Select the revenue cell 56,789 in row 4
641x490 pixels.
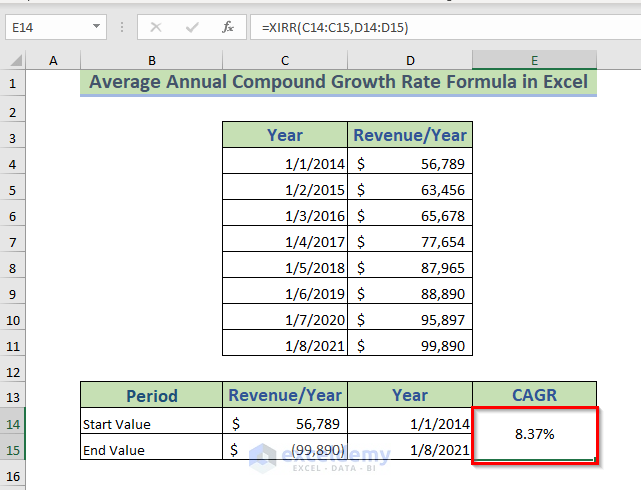coord(410,161)
